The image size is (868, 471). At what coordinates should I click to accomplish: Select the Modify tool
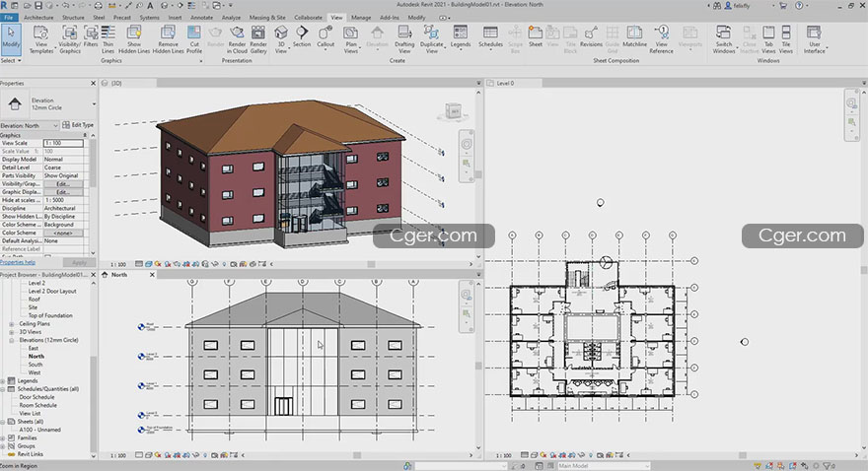click(x=11, y=39)
